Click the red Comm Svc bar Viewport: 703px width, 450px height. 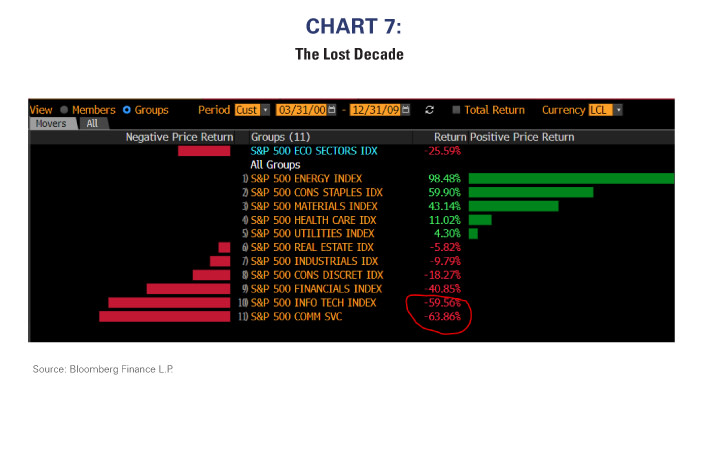pyautogui.click(x=165, y=317)
